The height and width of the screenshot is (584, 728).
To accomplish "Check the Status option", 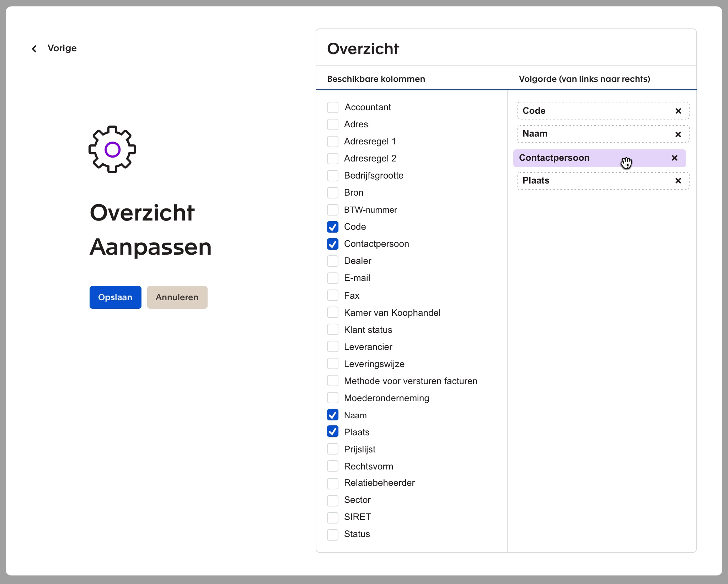I will [x=333, y=534].
